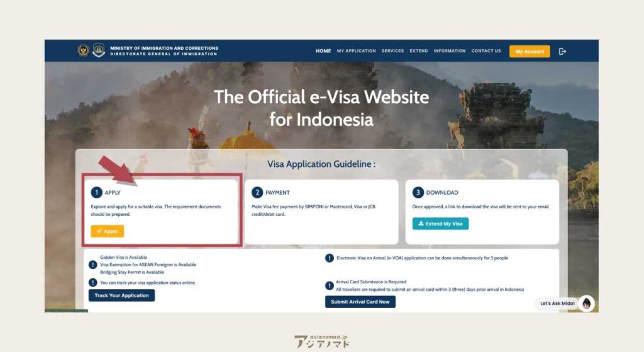Select EXTEND in the navigation bar
644x352 pixels.
pyautogui.click(x=418, y=51)
